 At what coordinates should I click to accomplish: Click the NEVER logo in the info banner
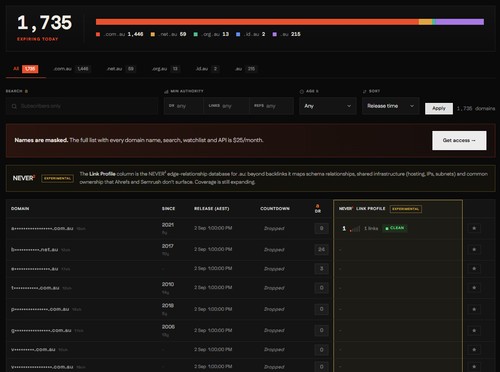tap(24, 178)
